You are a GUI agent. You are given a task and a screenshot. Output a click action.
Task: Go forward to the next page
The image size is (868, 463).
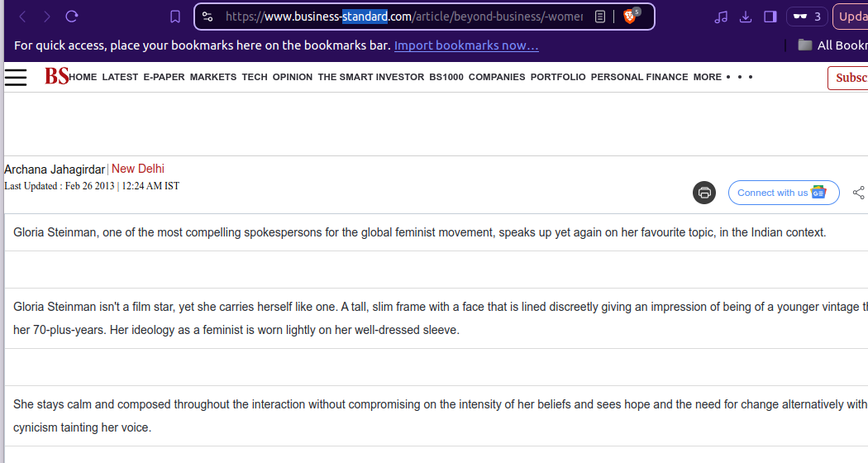click(47, 17)
